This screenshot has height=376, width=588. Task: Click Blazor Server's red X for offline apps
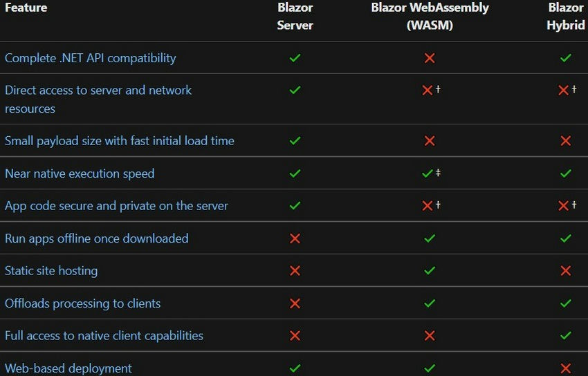click(295, 238)
